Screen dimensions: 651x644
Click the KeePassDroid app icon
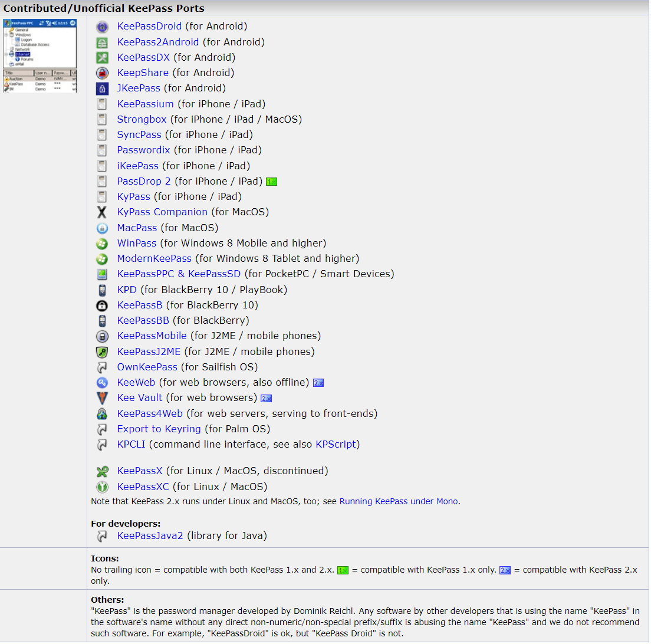coord(102,27)
